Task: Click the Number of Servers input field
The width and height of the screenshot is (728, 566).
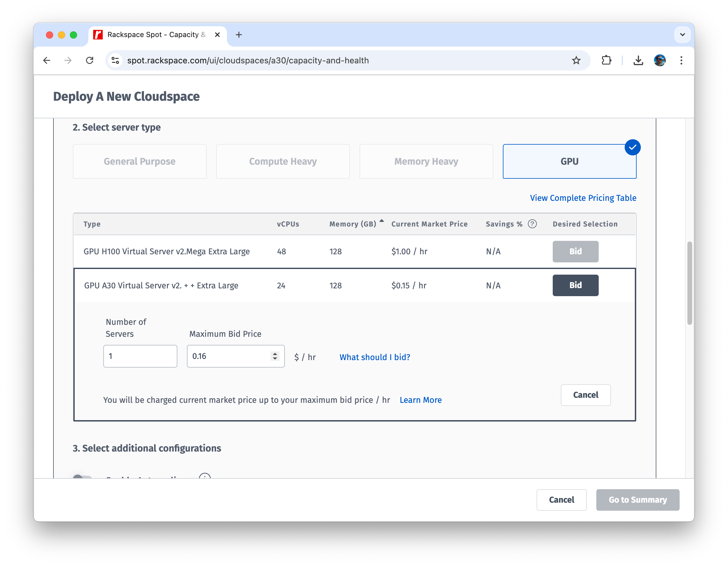Action: tap(140, 356)
